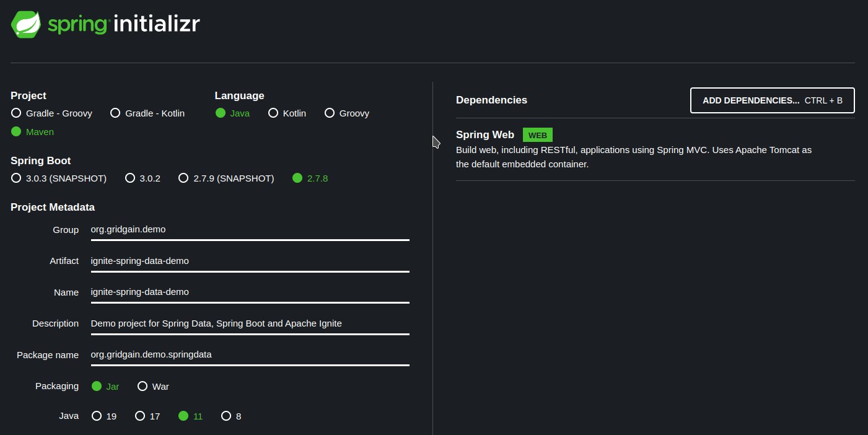Viewport: 868px width, 435px height.
Task: Edit the Artifact input field
Action: click(250, 261)
